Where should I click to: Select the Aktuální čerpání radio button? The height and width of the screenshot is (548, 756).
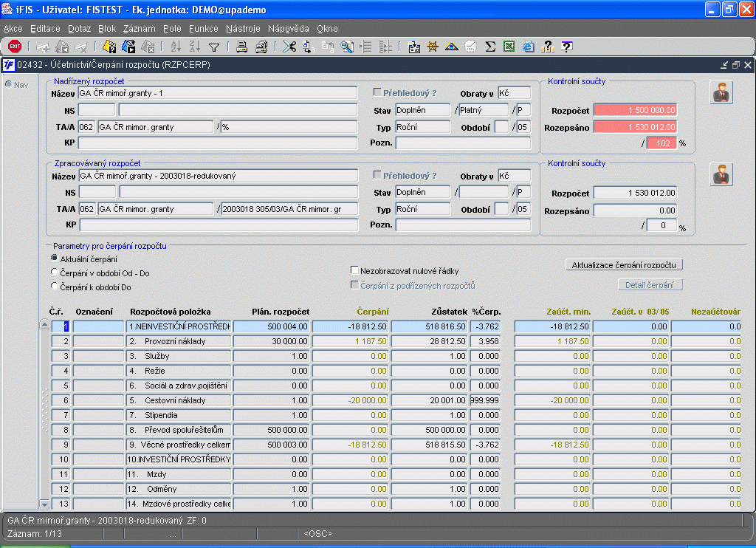[x=54, y=258]
